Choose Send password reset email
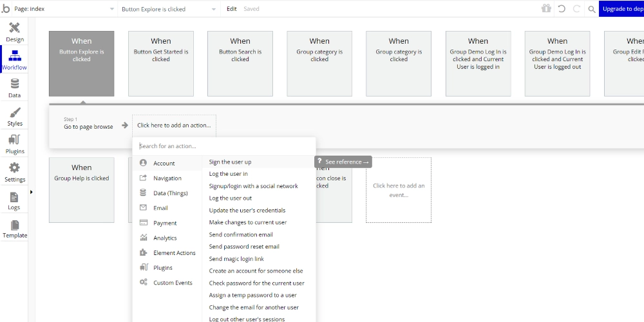The image size is (644, 322). point(259,247)
